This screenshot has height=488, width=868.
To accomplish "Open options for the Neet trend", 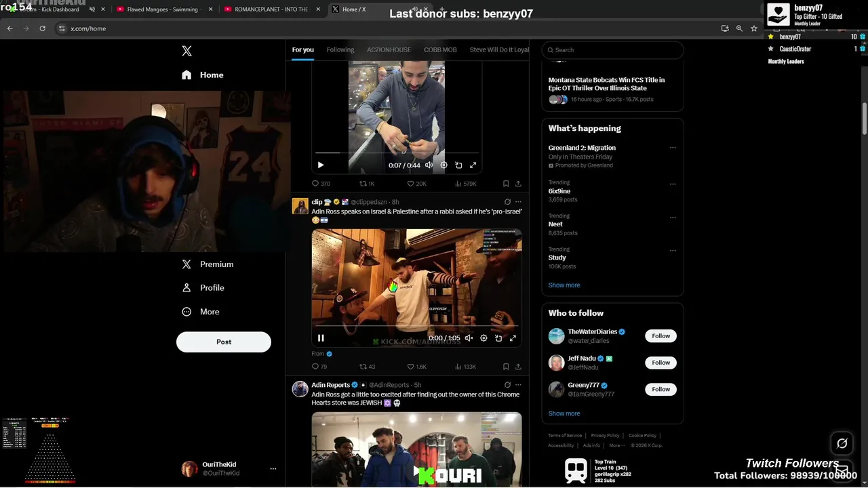I will tap(673, 218).
